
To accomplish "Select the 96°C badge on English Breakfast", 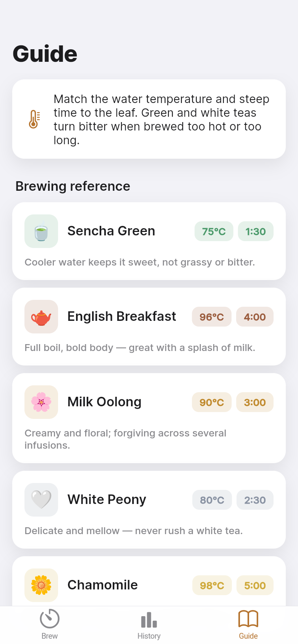I will [212, 317].
